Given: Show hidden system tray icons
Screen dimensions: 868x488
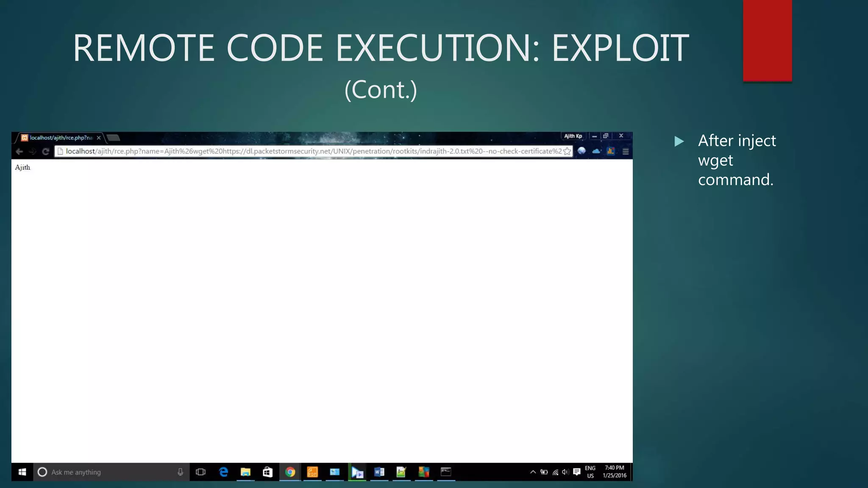Looking at the screenshot, I should pyautogui.click(x=533, y=472).
